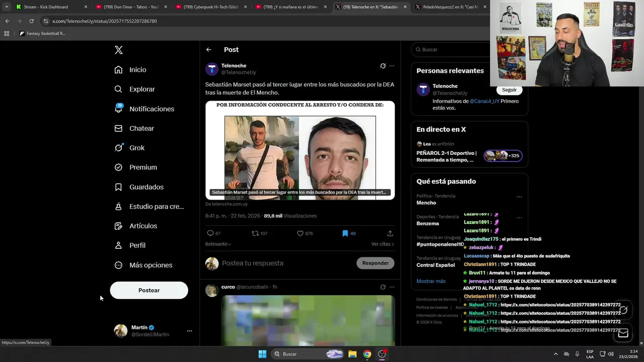
Task: Go back with Post arrow
Action: tap(209, 50)
